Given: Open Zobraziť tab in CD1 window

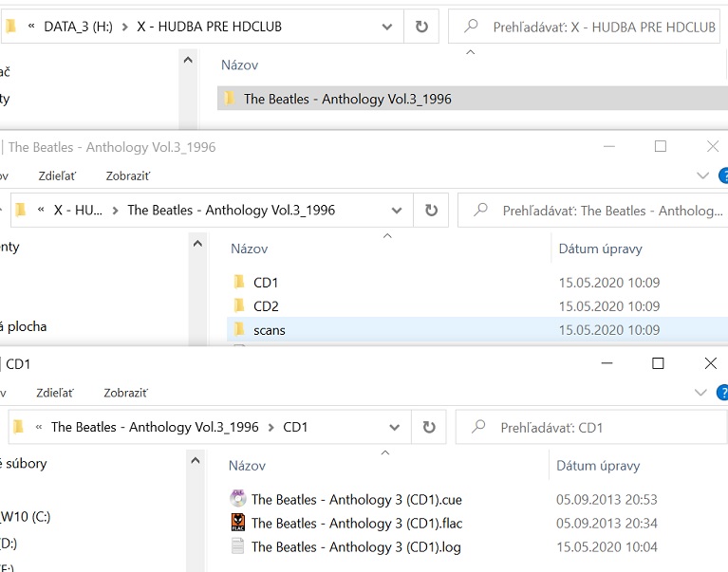Looking at the screenshot, I should pos(125,393).
